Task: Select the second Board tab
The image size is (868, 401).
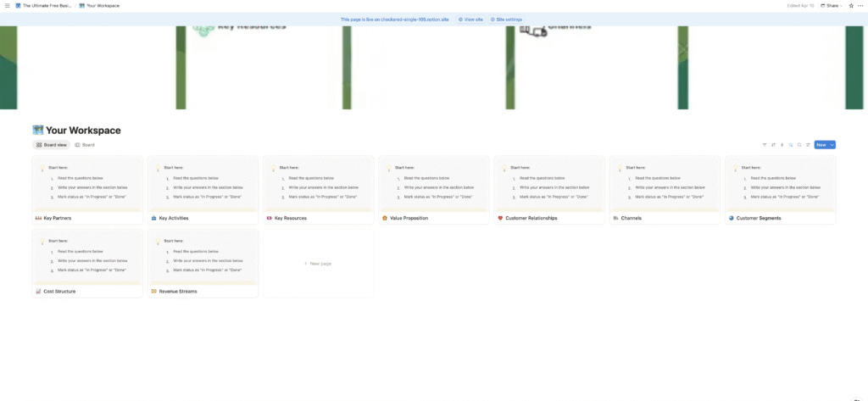Action: click(85, 145)
